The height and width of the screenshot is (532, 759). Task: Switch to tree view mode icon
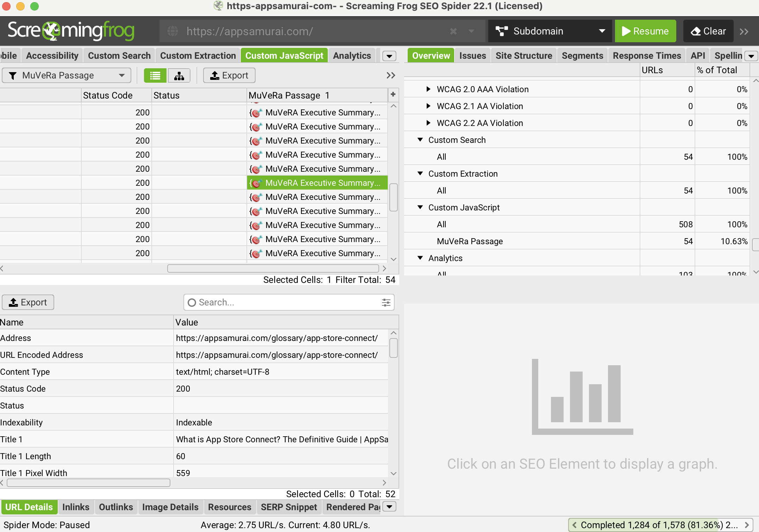pos(179,75)
